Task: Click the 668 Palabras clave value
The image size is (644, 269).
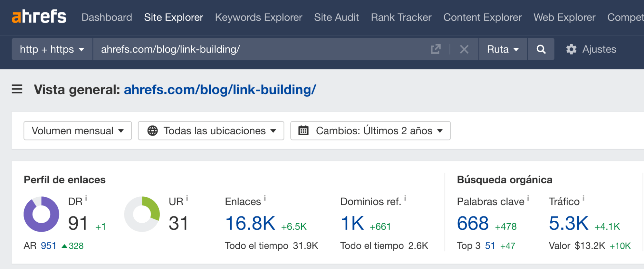Action: (x=473, y=223)
